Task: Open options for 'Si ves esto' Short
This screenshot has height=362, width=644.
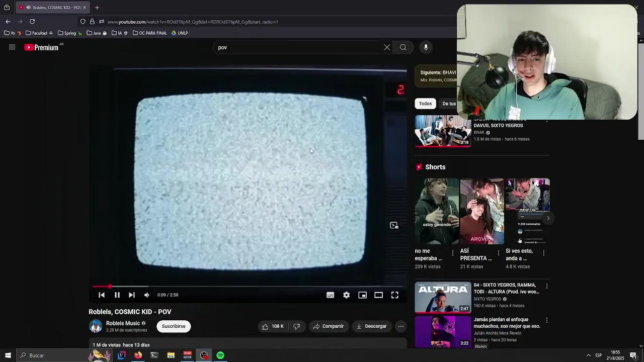Action: click(x=543, y=253)
